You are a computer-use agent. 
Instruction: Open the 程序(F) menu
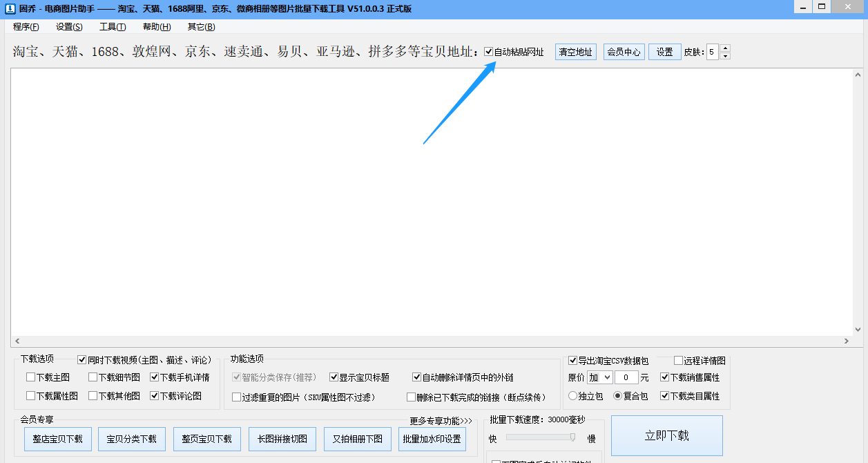pos(26,27)
